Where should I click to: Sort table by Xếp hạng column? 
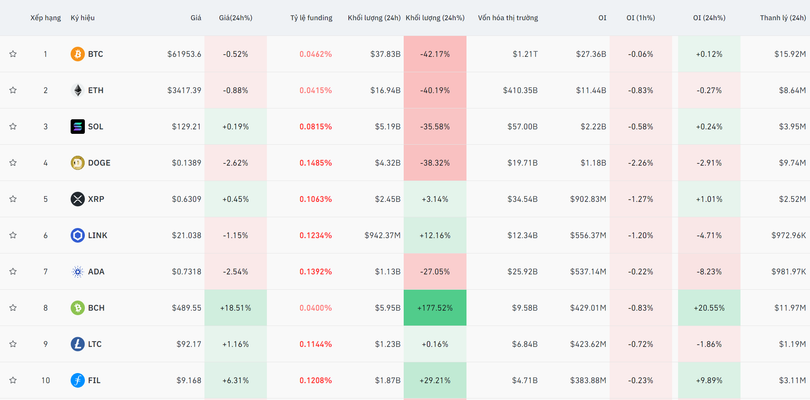point(45,18)
